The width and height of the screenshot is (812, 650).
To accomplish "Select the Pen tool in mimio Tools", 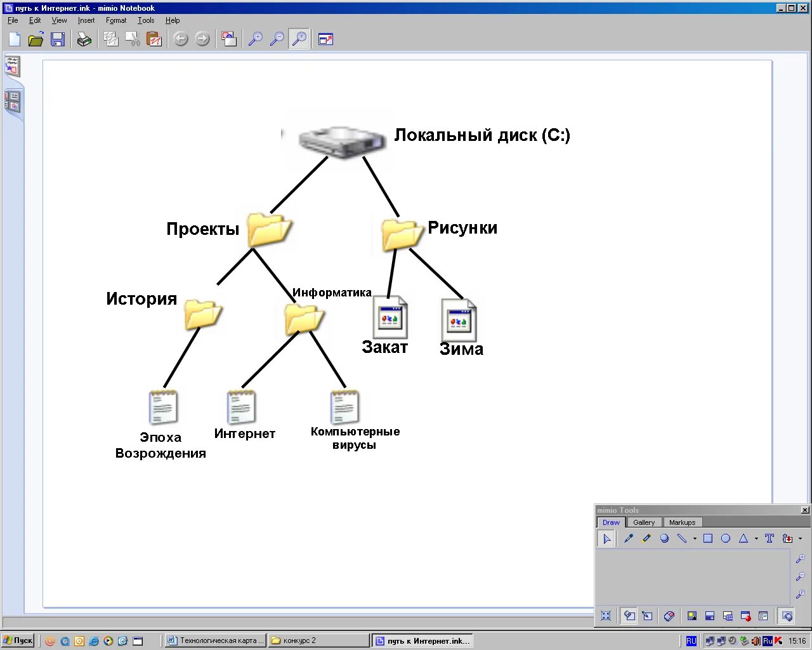I will (629, 538).
